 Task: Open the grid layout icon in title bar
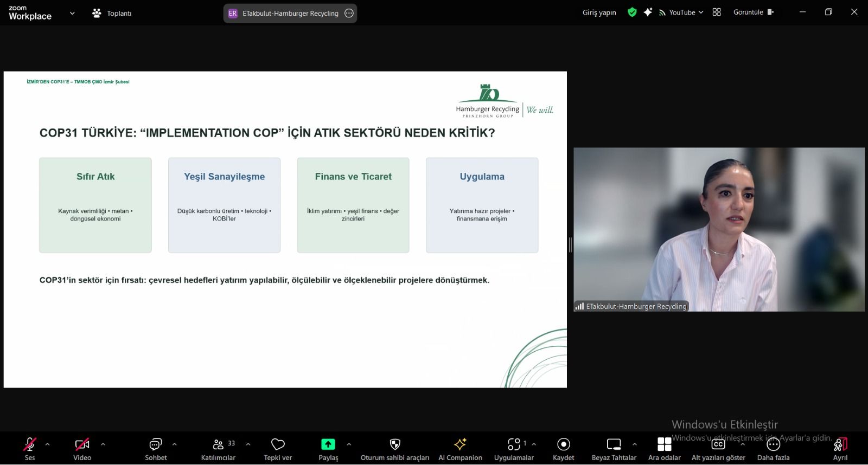(717, 12)
